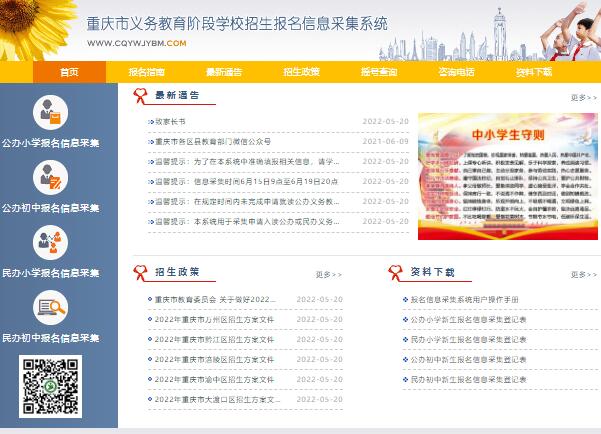Viewport: 601px width, 434px height.
Task: Download 公办初中新生报名信息采集登记表
Action: pyautogui.click(x=468, y=359)
